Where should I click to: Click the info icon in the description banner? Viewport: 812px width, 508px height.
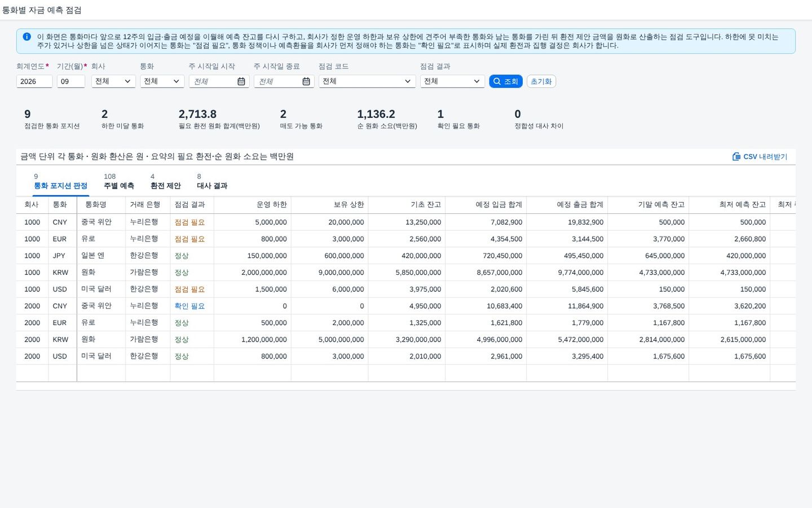[27, 37]
